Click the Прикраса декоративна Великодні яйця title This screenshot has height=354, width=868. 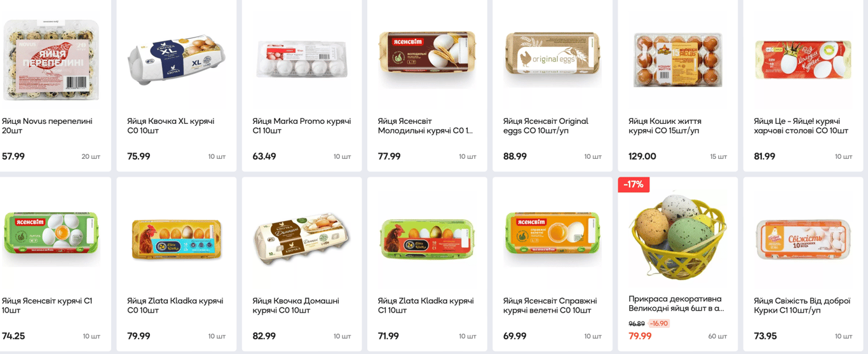click(676, 304)
